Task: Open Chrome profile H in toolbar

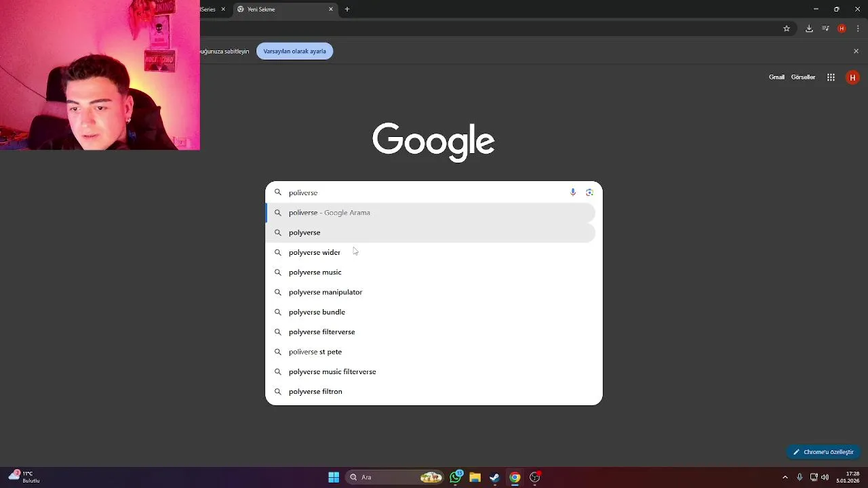Action: click(842, 28)
